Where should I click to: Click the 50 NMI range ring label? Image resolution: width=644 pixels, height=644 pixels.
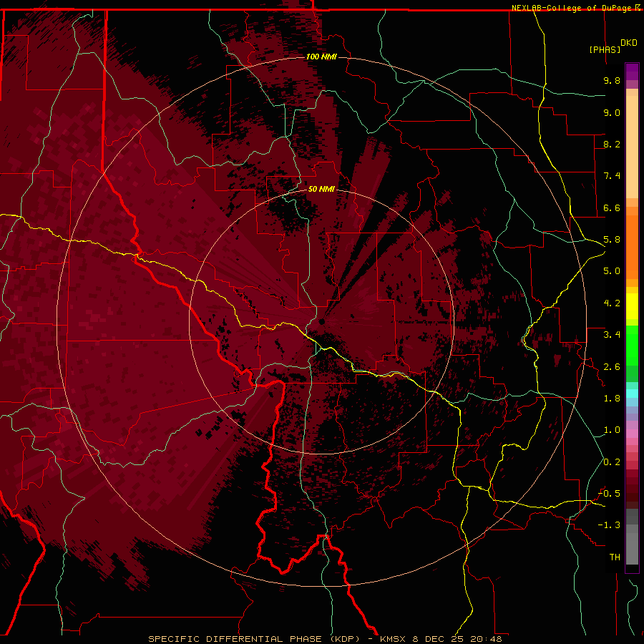(321, 189)
